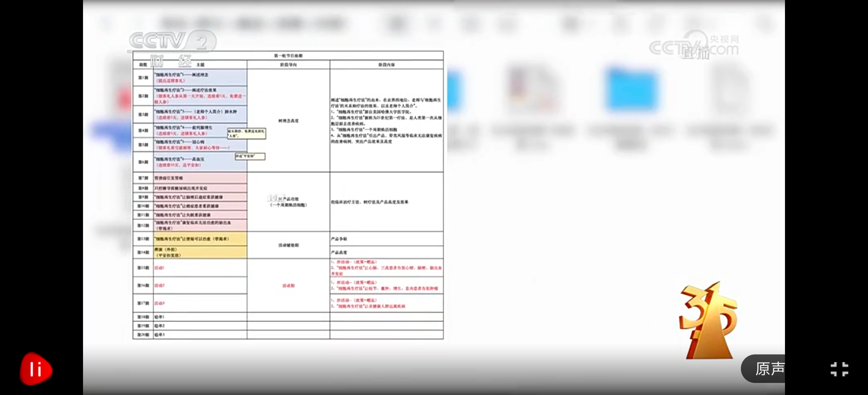The height and width of the screenshot is (395, 868).
Task: Click the 第1期 row label in the table
Action: coord(143,78)
